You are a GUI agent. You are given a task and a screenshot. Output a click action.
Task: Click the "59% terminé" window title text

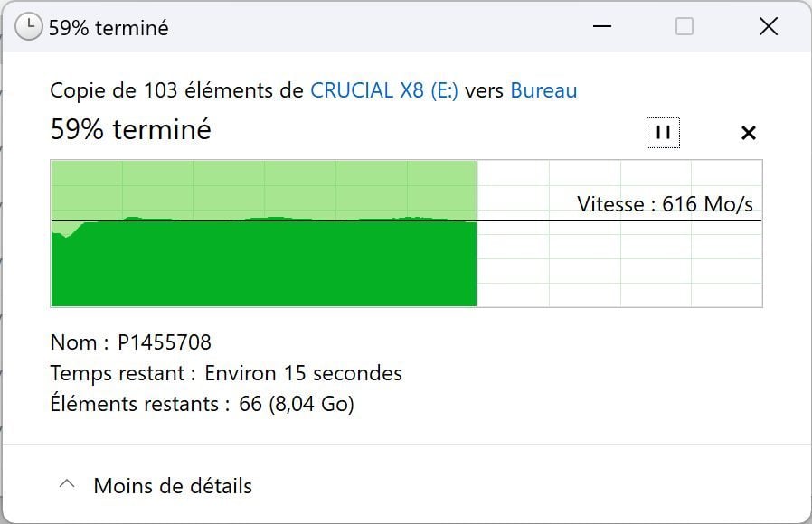109,28
